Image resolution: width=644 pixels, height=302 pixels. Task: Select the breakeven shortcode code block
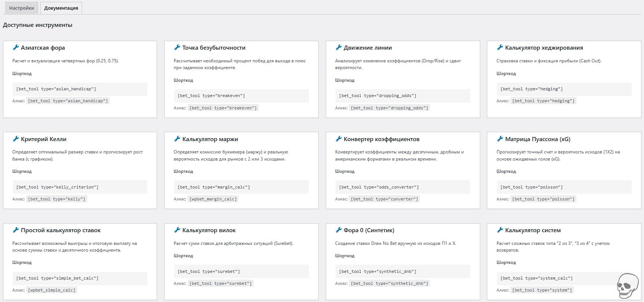click(x=241, y=96)
